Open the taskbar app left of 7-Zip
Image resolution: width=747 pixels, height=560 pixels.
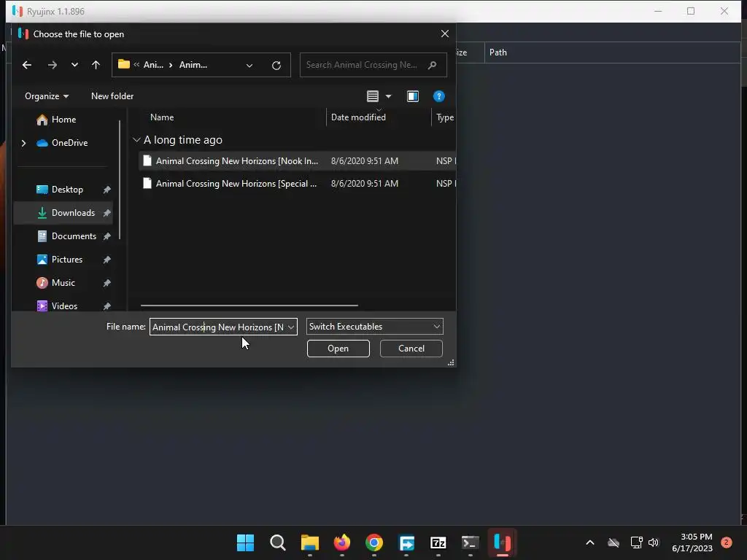coord(406,542)
